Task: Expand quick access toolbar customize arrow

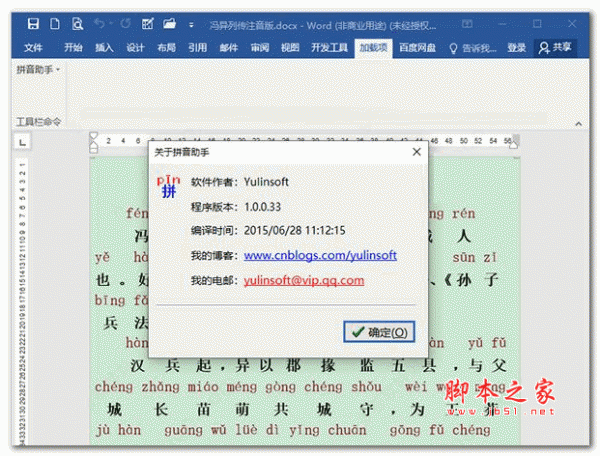Action: pyautogui.click(x=191, y=25)
